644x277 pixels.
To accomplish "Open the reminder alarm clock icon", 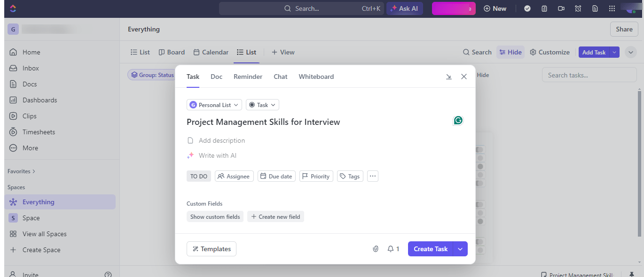I will (x=578, y=8).
